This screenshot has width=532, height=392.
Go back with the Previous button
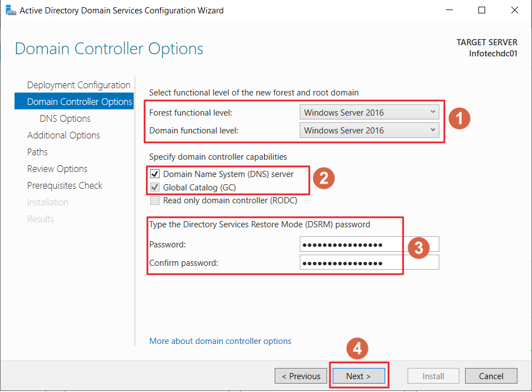click(301, 376)
